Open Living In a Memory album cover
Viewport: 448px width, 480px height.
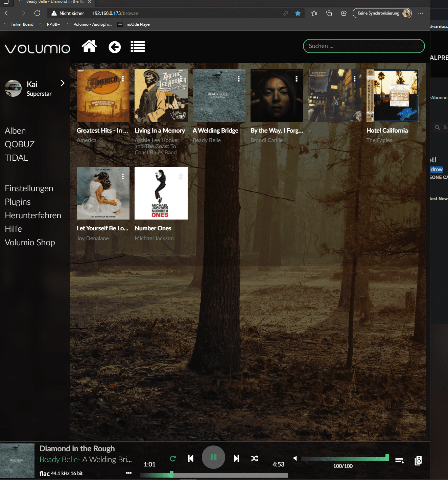click(x=161, y=95)
